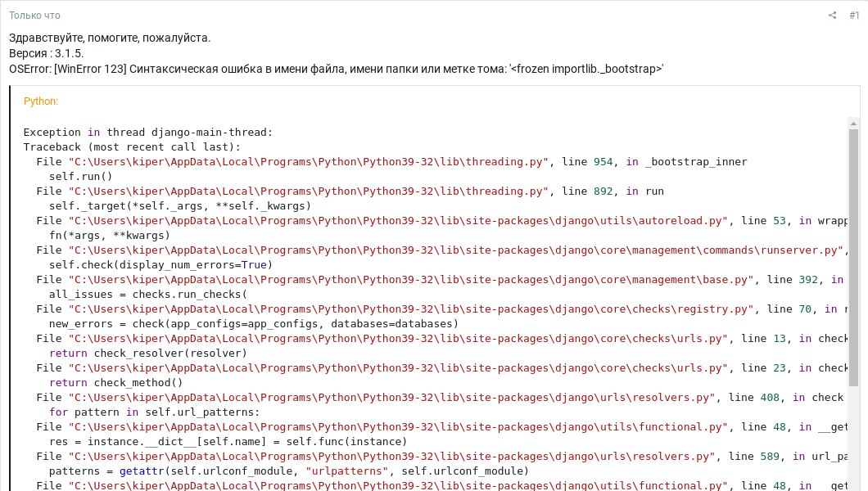Click the code block vertical scrollbar thumb
The image size is (868, 491).
coord(853,258)
